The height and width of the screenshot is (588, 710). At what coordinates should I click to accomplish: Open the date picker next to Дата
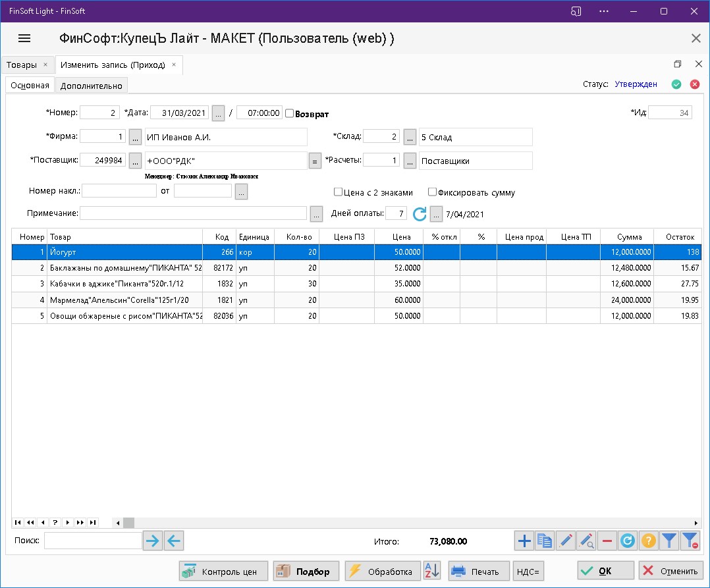click(218, 113)
